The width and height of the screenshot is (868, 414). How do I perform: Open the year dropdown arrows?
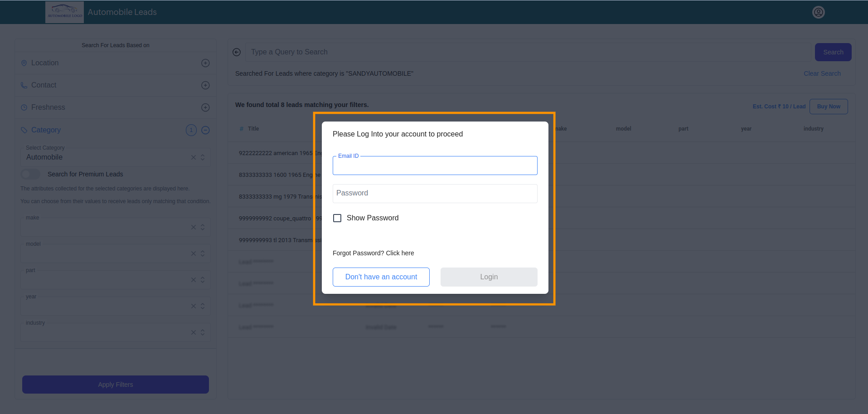203,306
